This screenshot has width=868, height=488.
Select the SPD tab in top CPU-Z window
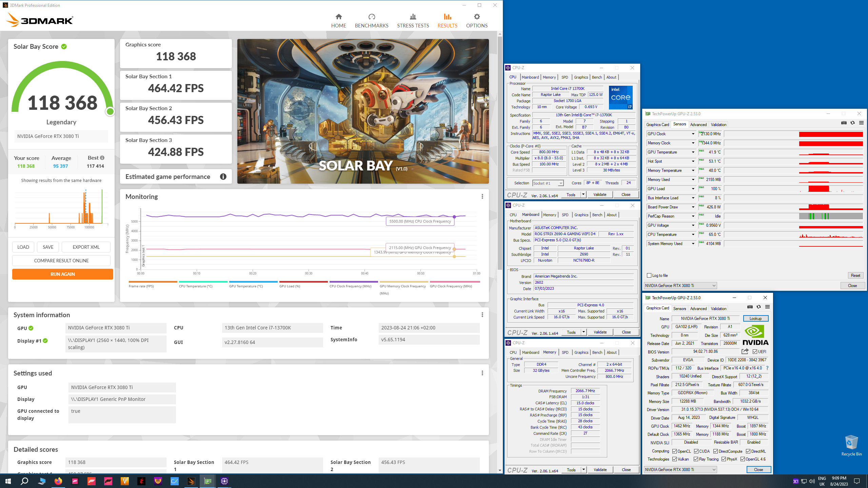[x=565, y=77]
